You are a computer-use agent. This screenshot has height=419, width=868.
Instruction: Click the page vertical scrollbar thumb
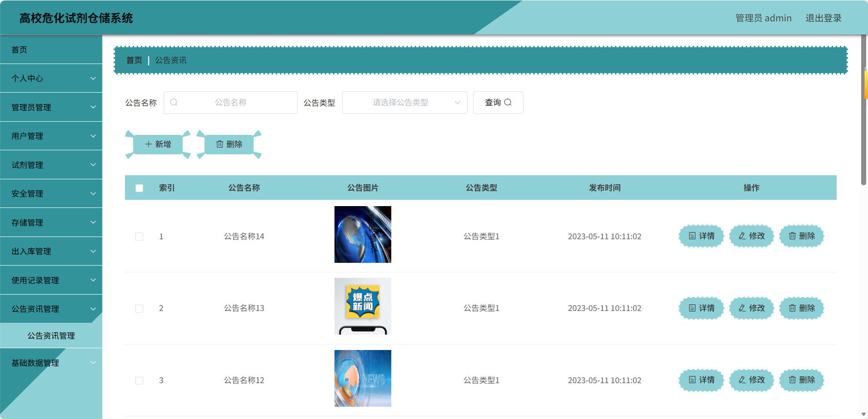pyautogui.click(x=863, y=110)
